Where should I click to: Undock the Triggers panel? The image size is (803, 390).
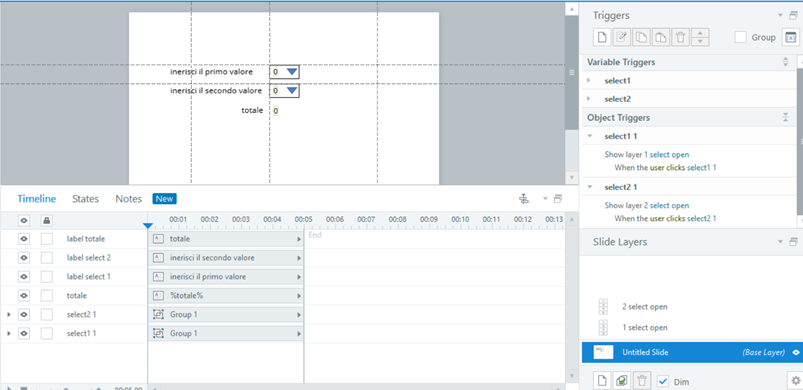[793, 15]
